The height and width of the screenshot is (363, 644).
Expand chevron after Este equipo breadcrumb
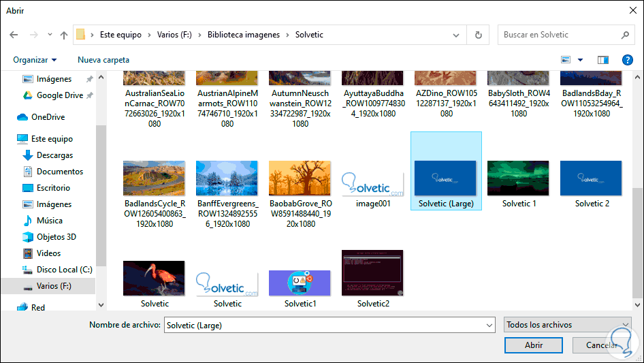click(x=149, y=35)
